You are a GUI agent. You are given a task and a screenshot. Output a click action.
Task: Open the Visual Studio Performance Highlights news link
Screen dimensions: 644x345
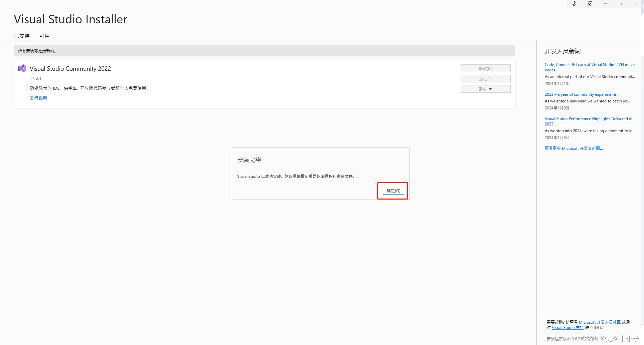click(x=589, y=121)
